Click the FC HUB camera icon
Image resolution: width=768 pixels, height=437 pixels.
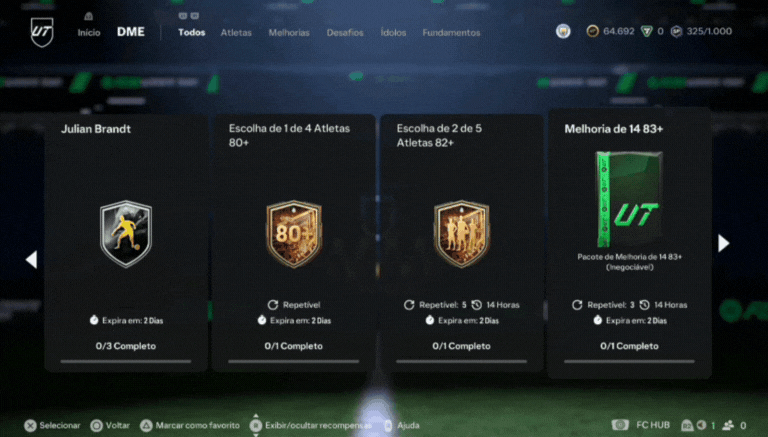click(x=620, y=425)
